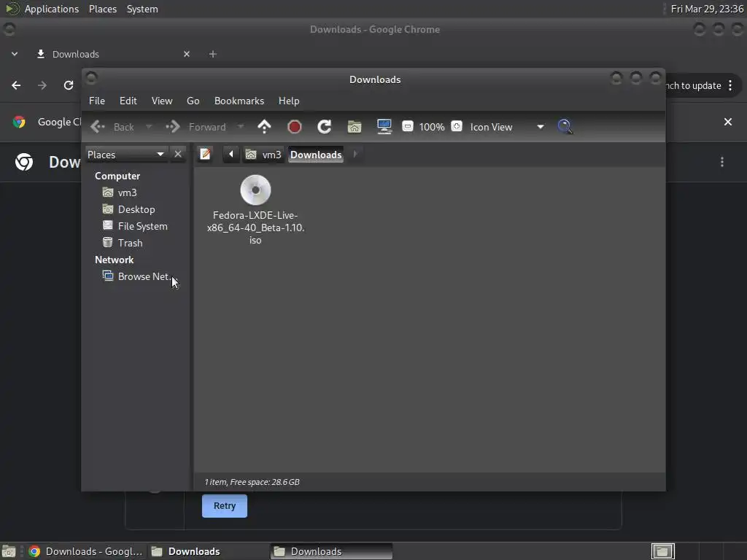Click the clock showing Fri Mar 29
This screenshot has height=560, width=747.
(x=707, y=9)
